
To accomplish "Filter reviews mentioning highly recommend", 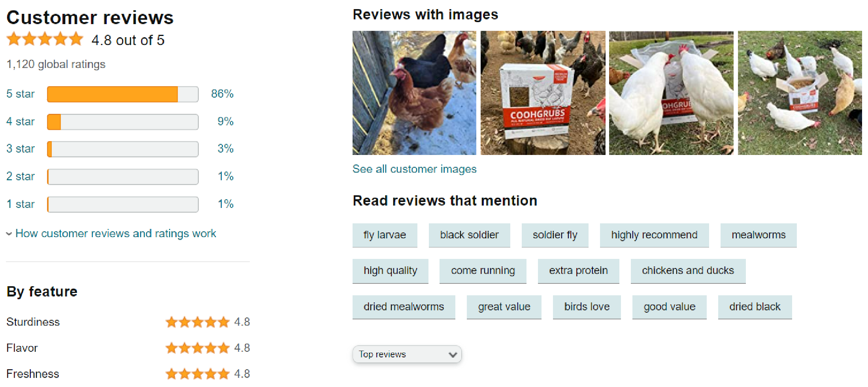I will click(x=654, y=235).
